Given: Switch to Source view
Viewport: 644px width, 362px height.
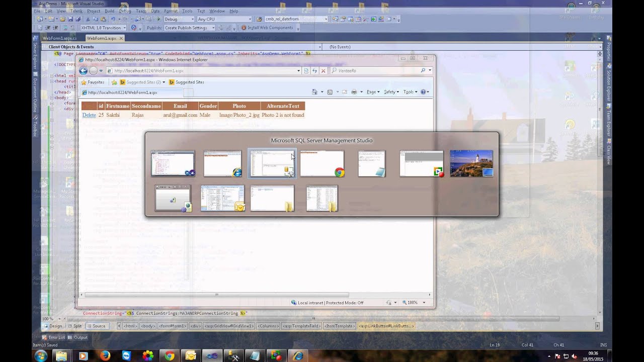Looking at the screenshot, I should coord(97,326).
